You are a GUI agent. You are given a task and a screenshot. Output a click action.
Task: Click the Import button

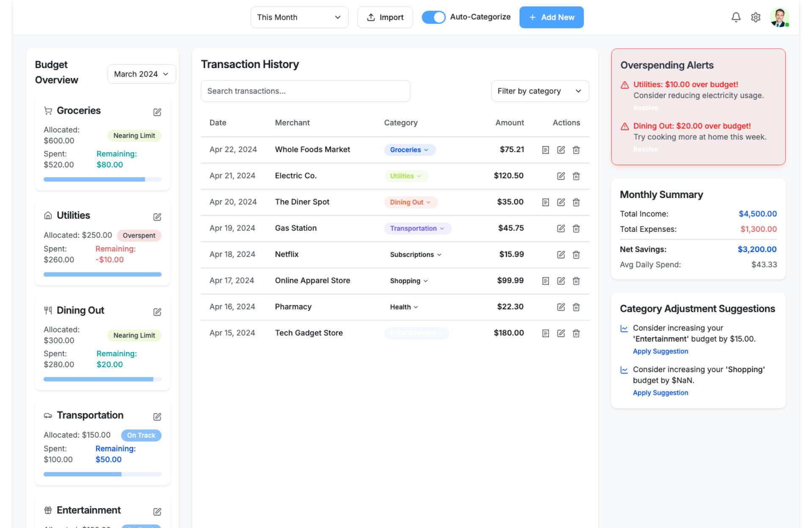[x=385, y=17]
